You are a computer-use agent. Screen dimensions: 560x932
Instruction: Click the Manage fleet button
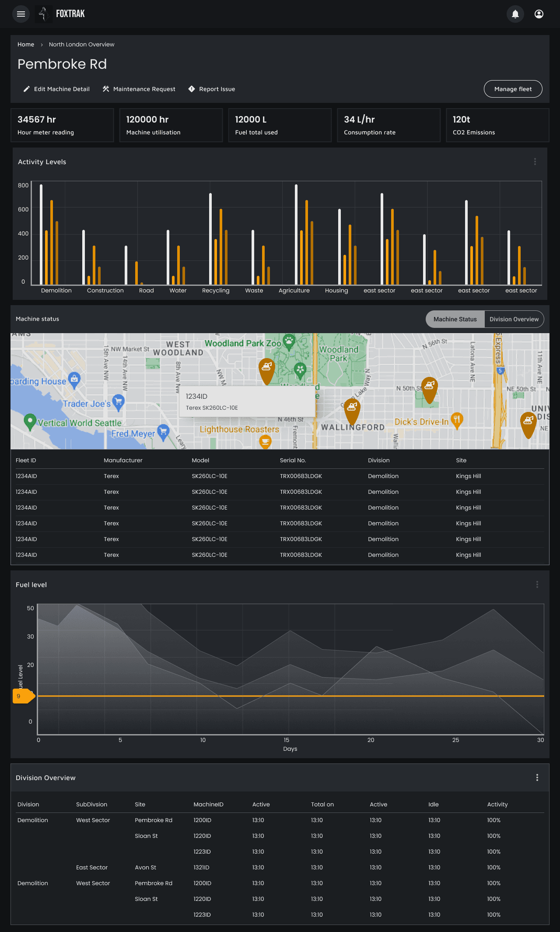point(513,89)
